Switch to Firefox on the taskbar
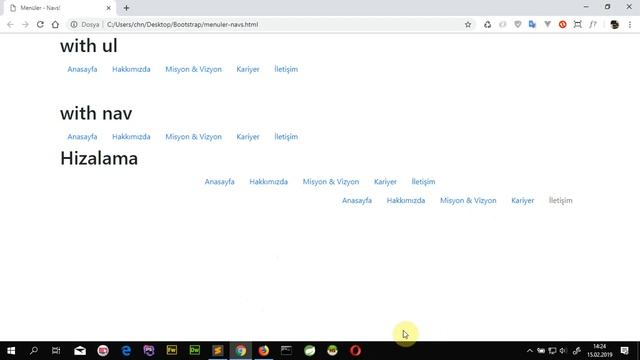Image resolution: width=640 pixels, height=360 pixels. tap(264, 351)
